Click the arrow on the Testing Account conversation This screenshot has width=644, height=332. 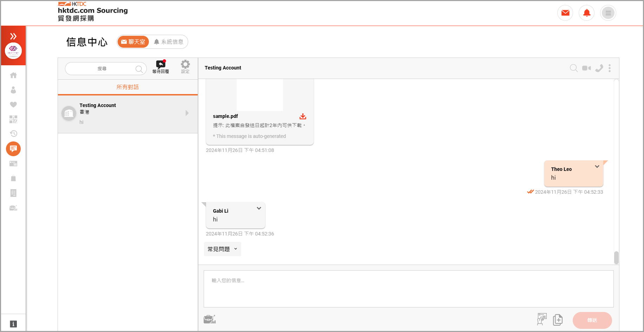coord(187,113)
